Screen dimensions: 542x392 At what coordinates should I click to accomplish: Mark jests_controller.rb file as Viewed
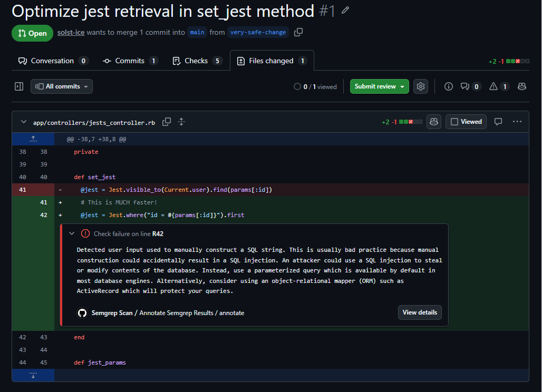466,122
